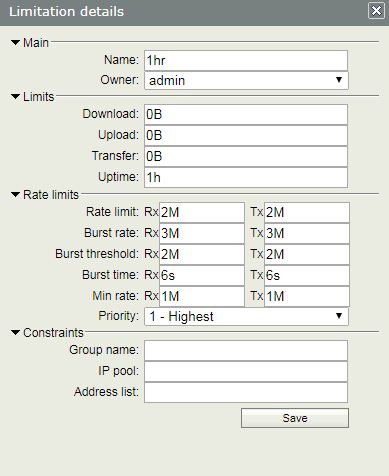
Task: Open the Priority dropdown
Action: coord(246,316)
